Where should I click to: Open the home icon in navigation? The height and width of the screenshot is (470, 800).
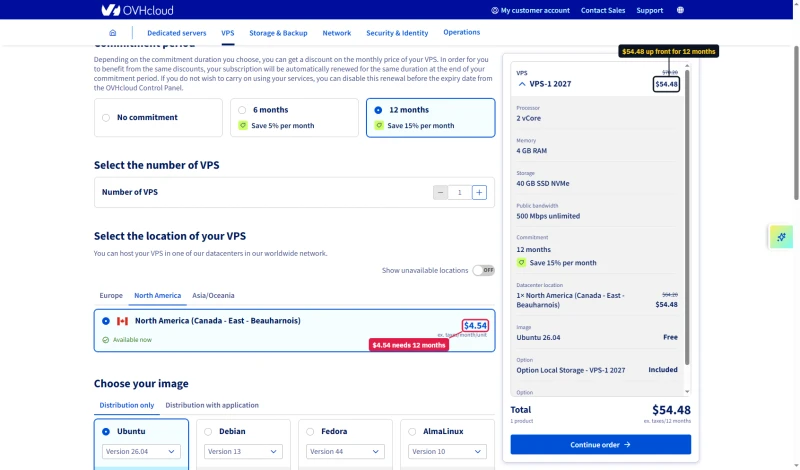[113, 33]
